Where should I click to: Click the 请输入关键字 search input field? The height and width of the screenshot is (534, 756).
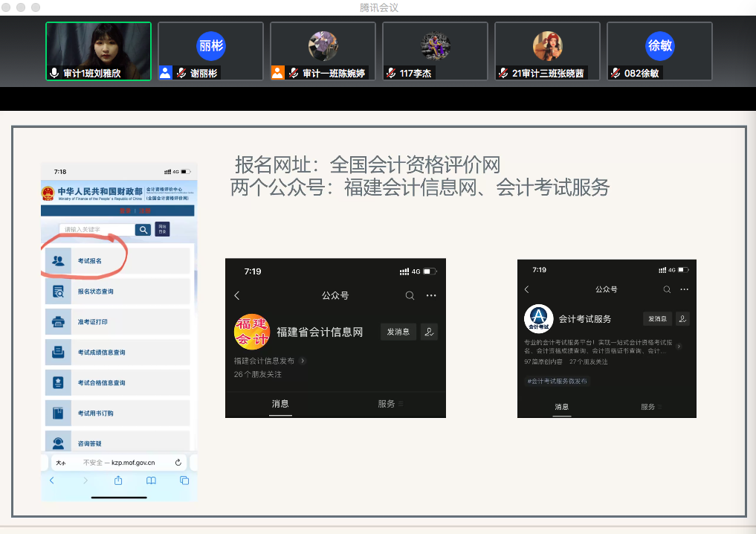tap(97, 230)
